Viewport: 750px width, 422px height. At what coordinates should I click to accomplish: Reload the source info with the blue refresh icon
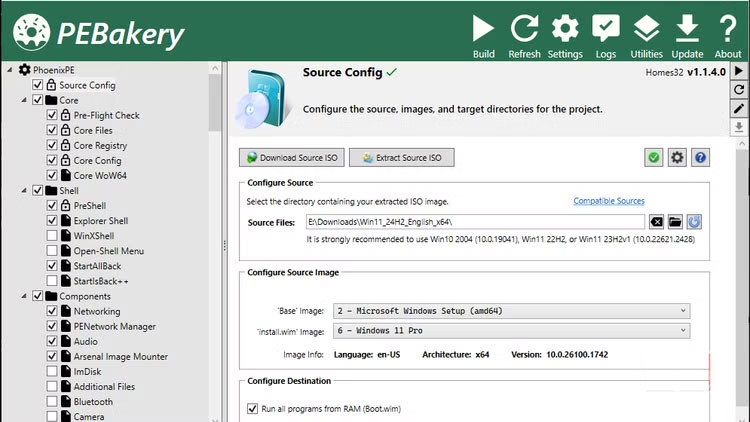694,222
